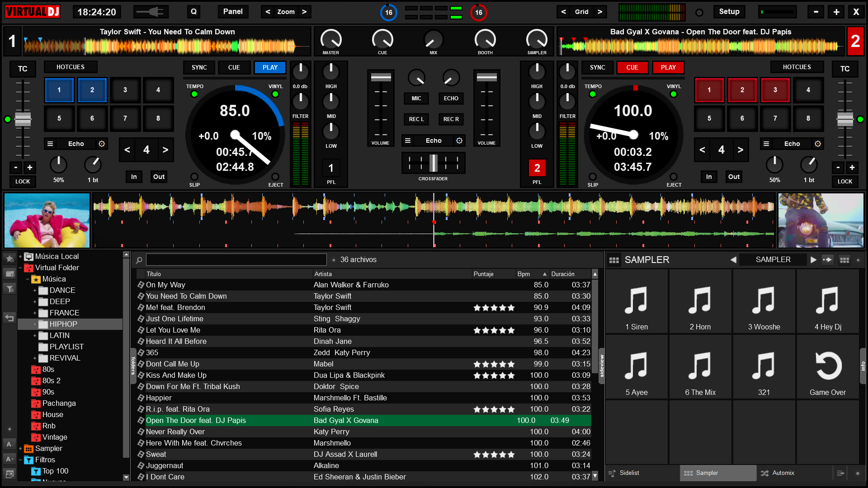Click the favorites star icon in sidebar
The height and width of the screenshot is (488, 868).
coord(9,259)
